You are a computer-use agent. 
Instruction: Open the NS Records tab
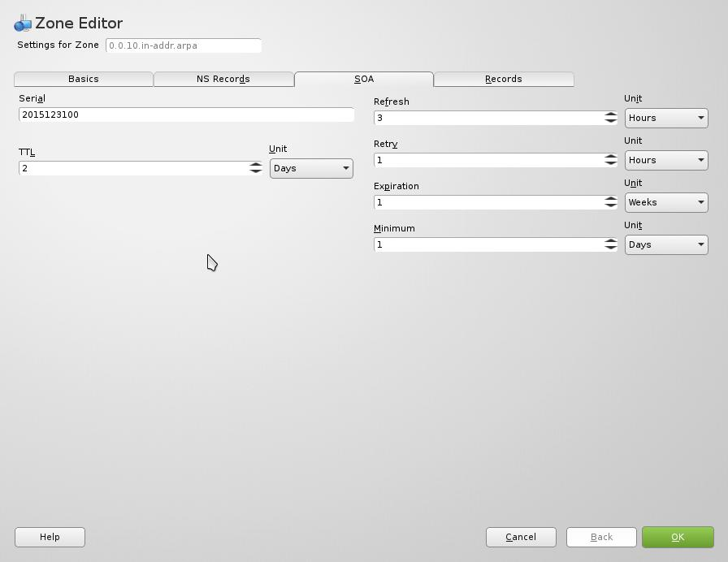point(223,79)
